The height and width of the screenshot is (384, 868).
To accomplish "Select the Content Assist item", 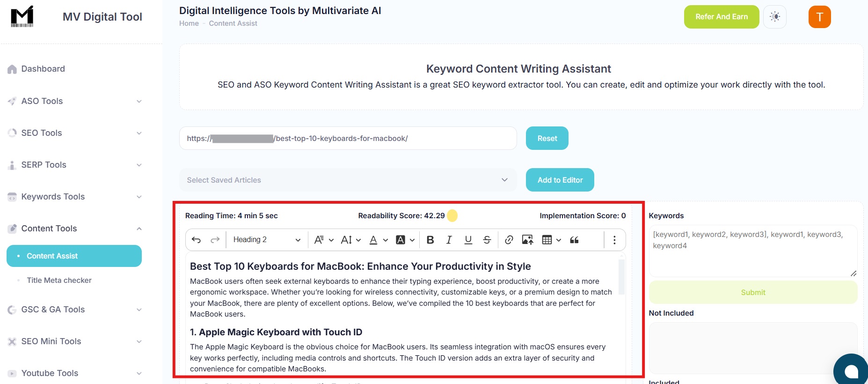I will [x=74, y=256].
